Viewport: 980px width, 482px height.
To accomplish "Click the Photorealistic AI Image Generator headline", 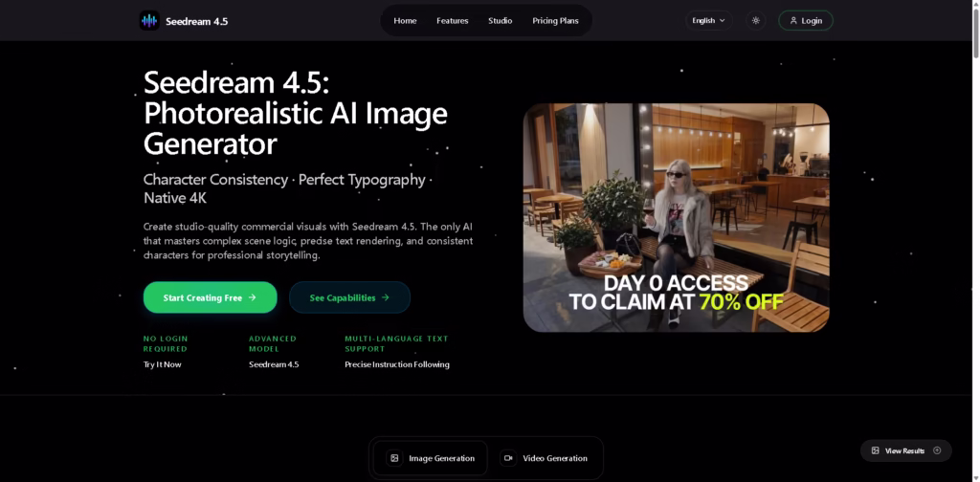I will (295, 113).
